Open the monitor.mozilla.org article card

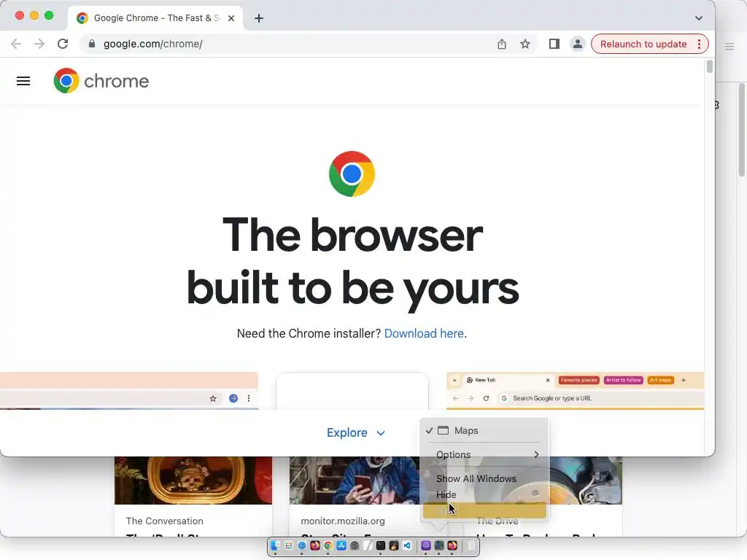click(x=355, y=497)
